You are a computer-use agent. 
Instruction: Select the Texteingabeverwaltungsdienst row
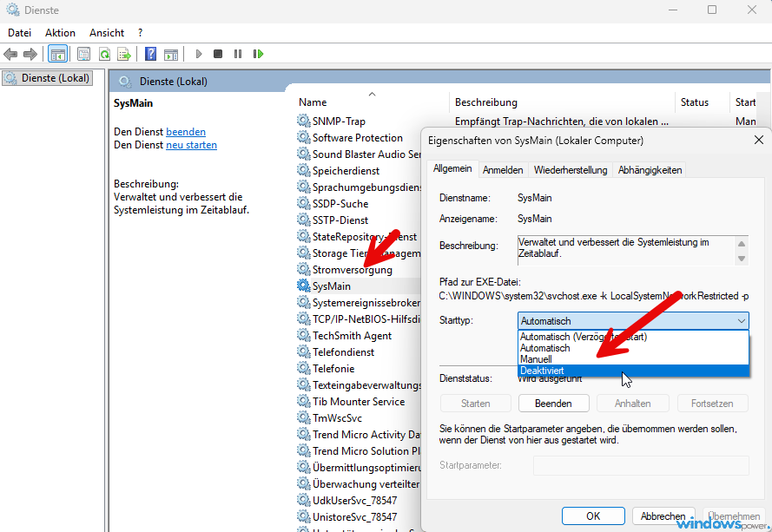359,384
